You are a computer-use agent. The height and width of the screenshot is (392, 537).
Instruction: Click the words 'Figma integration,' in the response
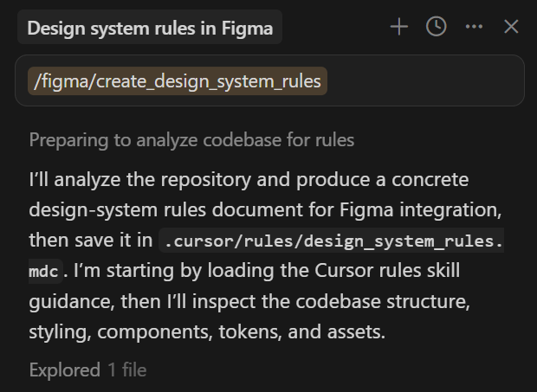[x=421, y=209]
